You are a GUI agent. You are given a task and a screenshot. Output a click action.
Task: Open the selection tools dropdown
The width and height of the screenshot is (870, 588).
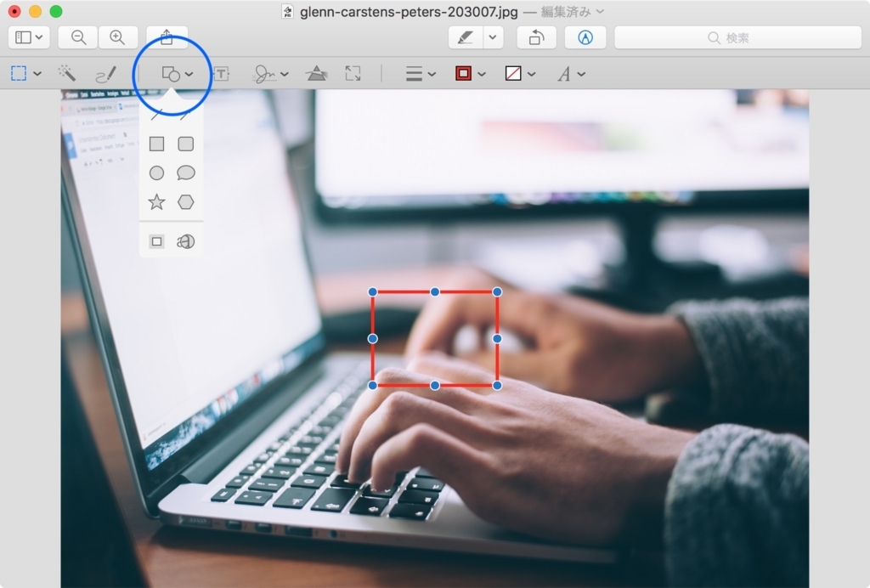coord(26,73)
